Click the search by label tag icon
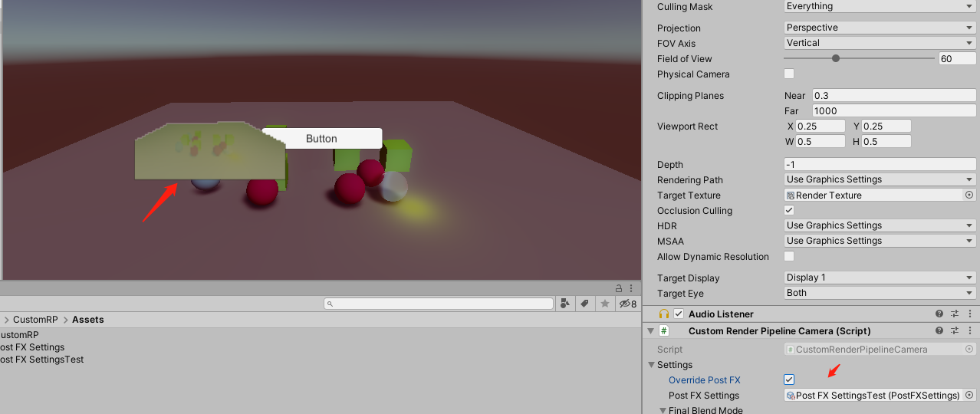The image size is (980, 414). [x=584, y=304]
